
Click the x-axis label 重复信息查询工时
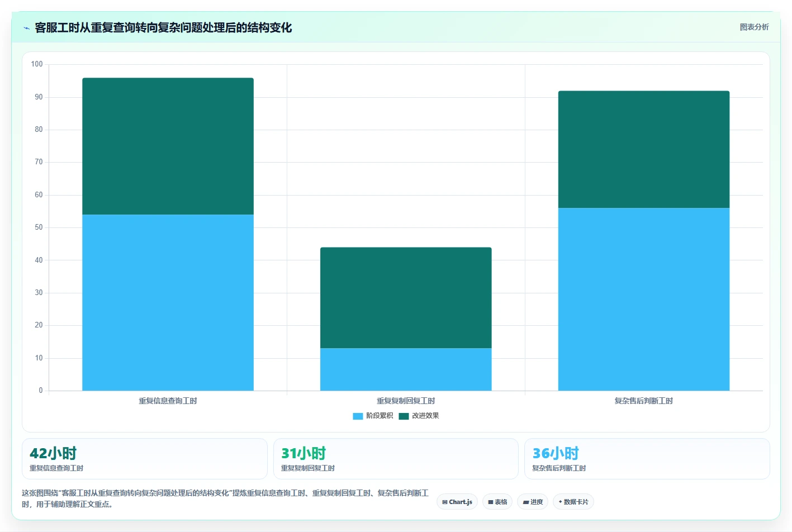168,401
